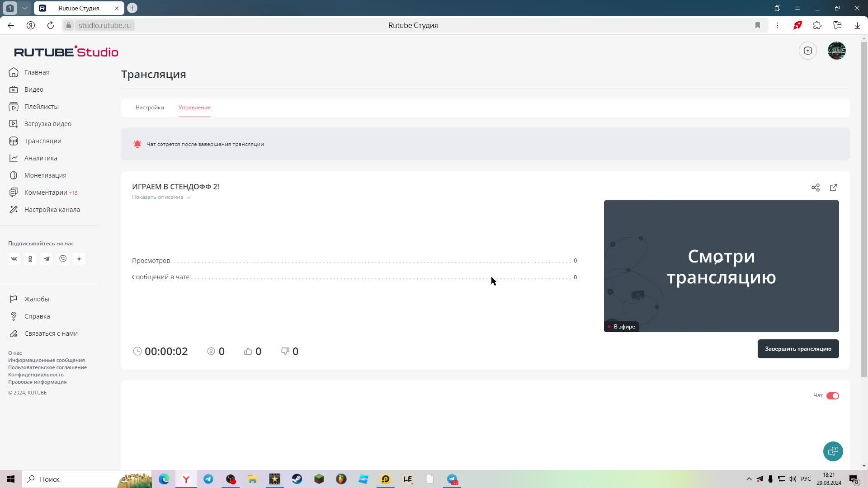The height and width of the screenshot is (488, 868).
Task: Click Завершить трансляцию button
Action: click(x=798, y=349)
